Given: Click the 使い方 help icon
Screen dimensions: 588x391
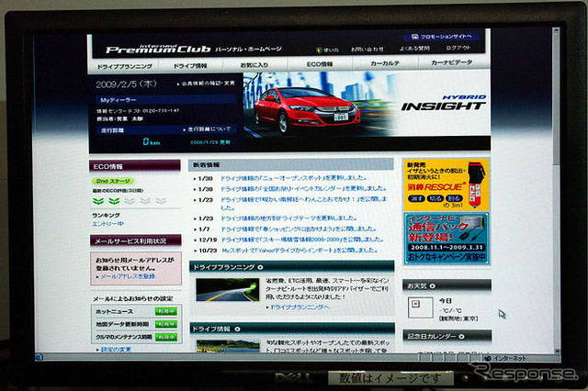Looking at the screenshot, I should (x=319, y=50).
